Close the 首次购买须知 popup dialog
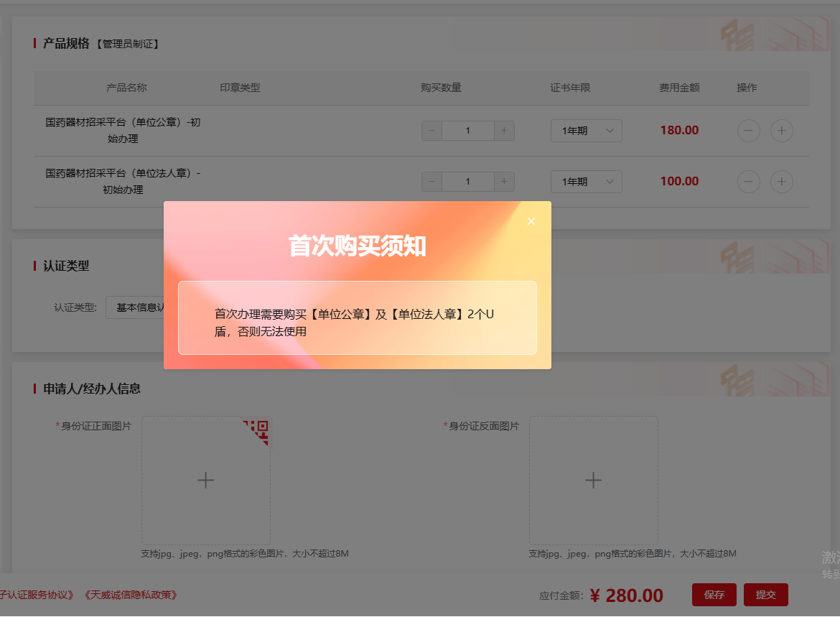 click(531, 221)
